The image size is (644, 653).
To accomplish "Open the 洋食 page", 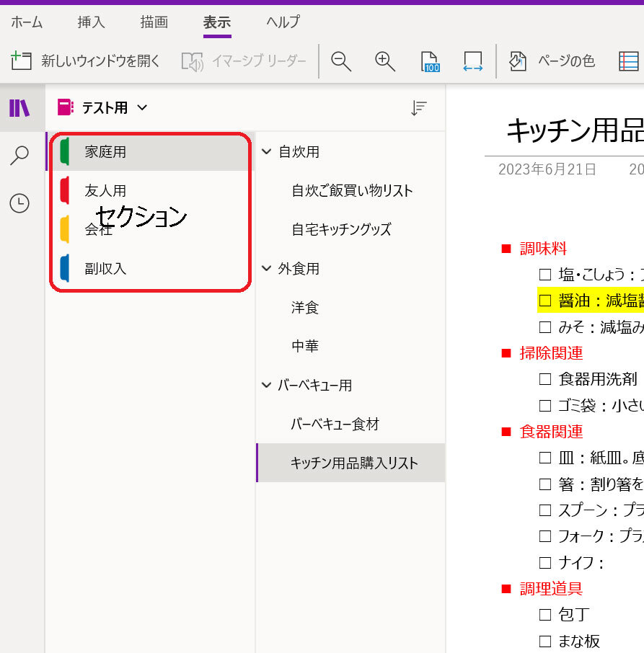I will pyautogui.click(x=305, y=308).
